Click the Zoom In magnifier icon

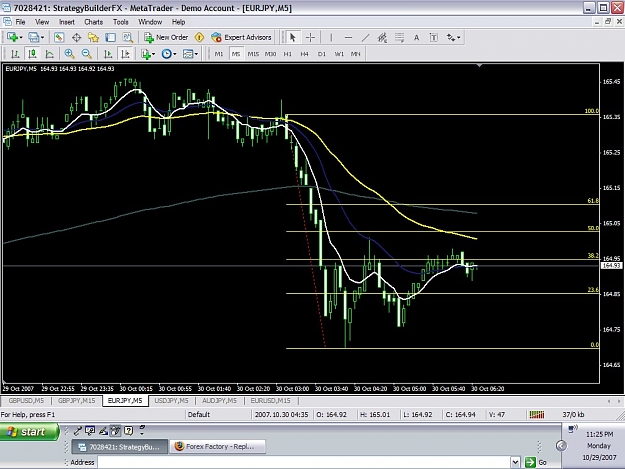coord(69,54)
